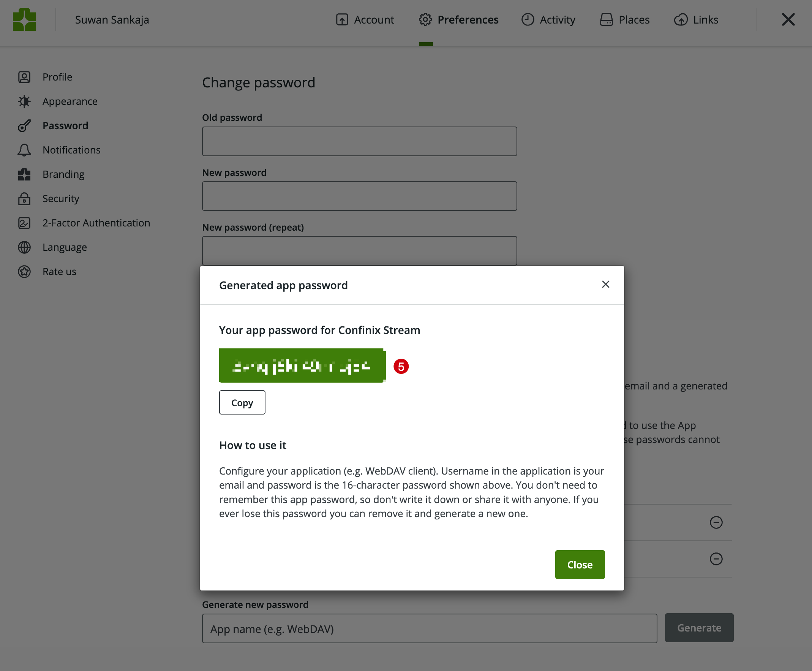Select the Appearance sidebar icon
The image size is (812, 671).
24,101
